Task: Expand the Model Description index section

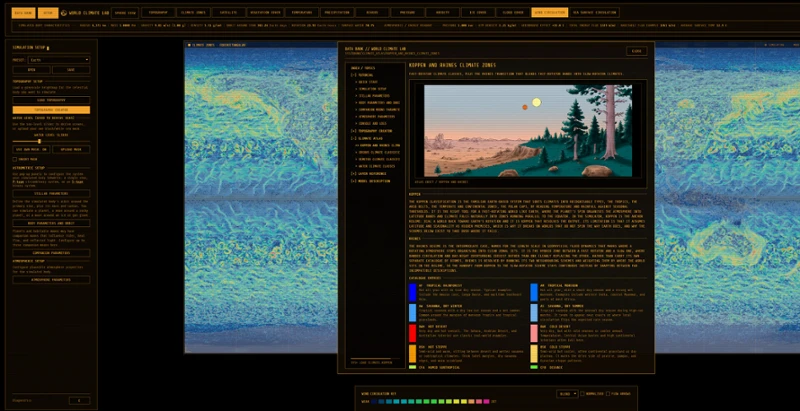Action: (x=370, y=181)
